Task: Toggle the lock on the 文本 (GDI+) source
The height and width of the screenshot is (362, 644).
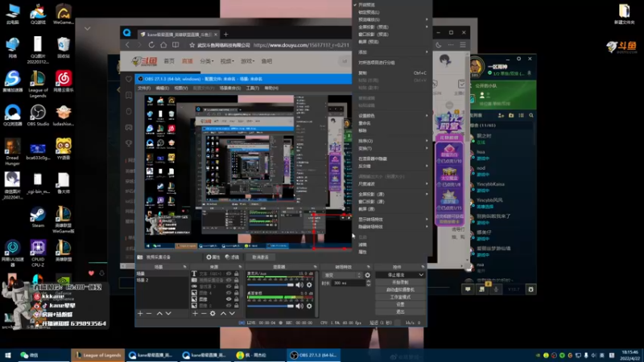Action: (236, 274)
